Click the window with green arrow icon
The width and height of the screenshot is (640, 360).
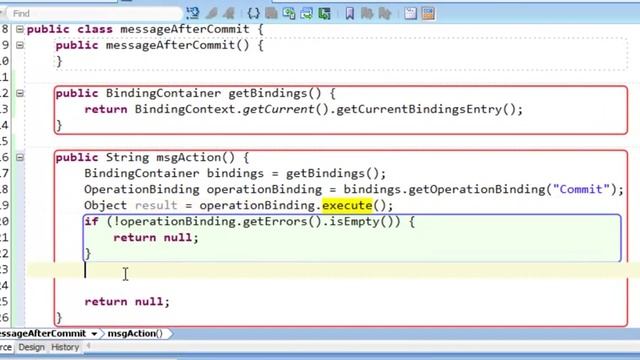point(307,13)
